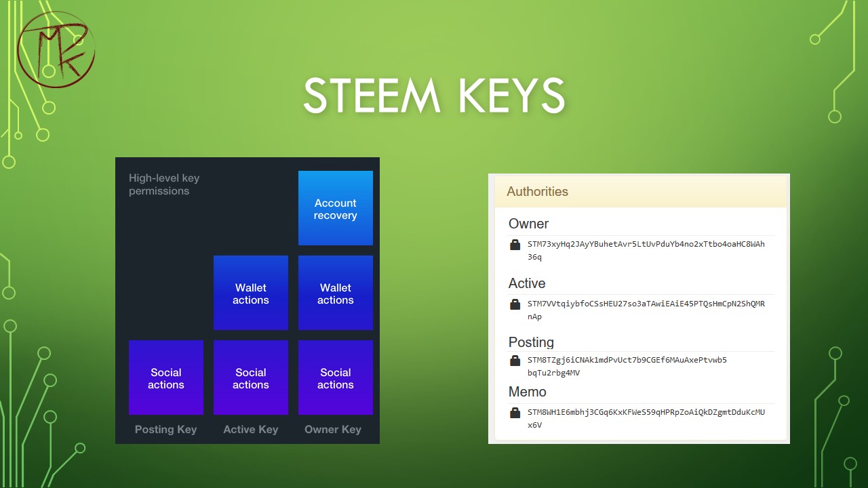The width and height of the screenshot is (868, 488).
Task: Click the Memo heading in Authorities
Action: tap(527, 392)
